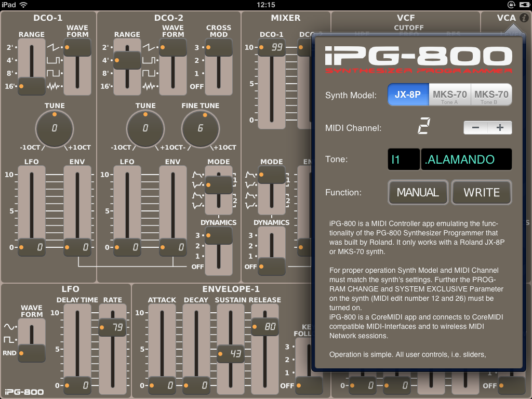The width and height of the screenshot is (532, 399).
Task: Click the DCO-1 RANGE slider handle
Action: [32, 86]
